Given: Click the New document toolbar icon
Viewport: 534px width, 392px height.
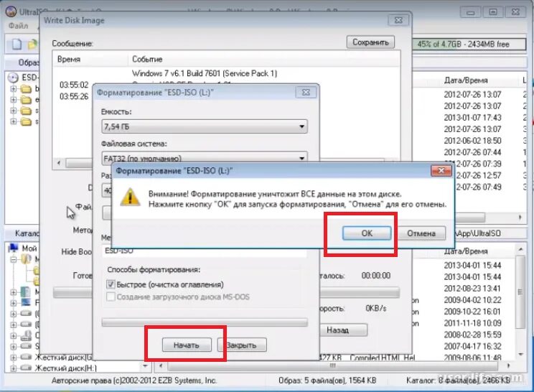Looking at the screenshot, I should (17, 45).
